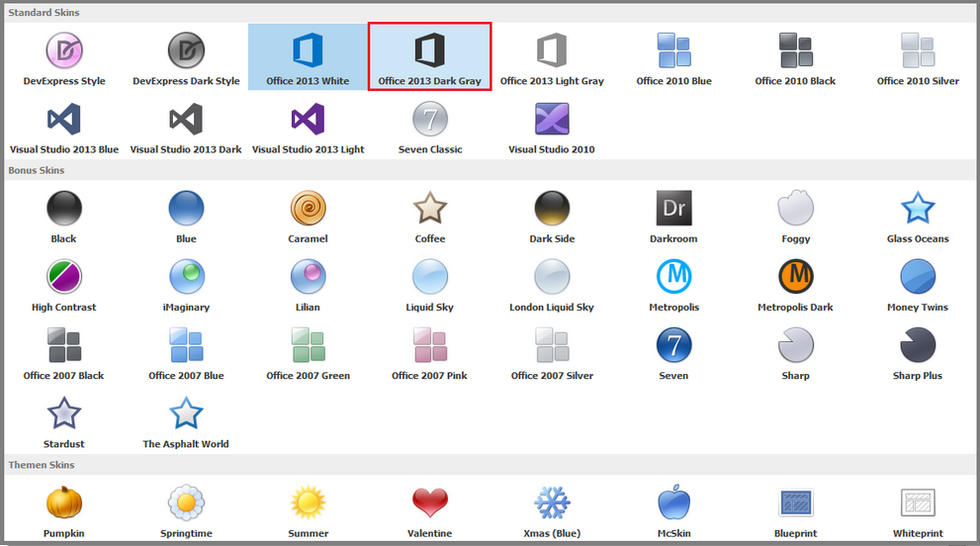This screenshot has width=980, height=546.
Task: Apply the Xmas (Blue) skin
Action: 552,510
